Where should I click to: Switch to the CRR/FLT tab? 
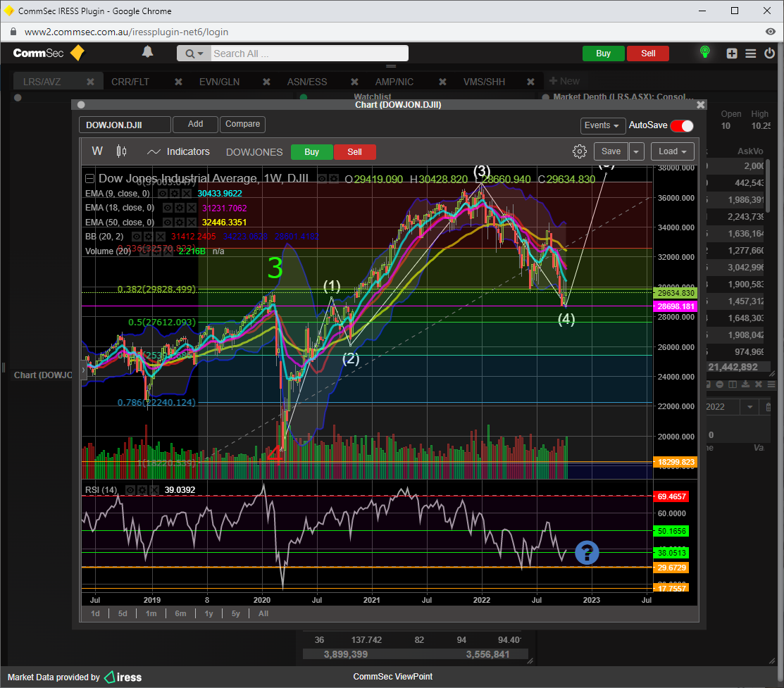tap(130, 82)
